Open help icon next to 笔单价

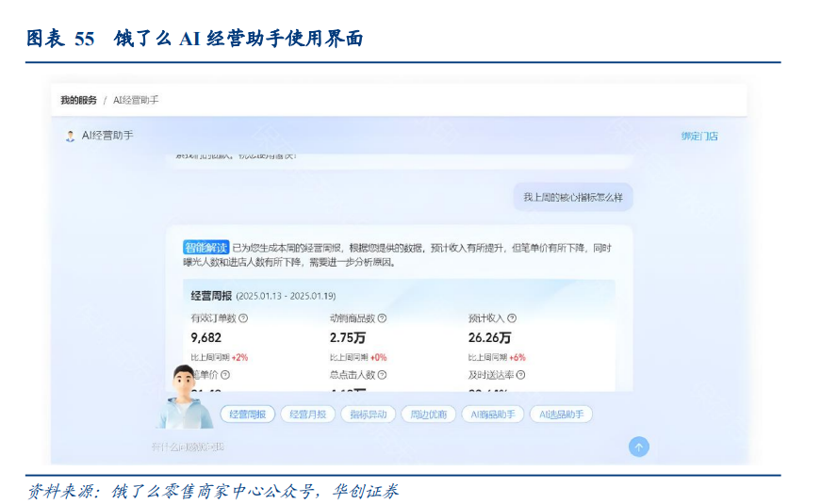225,375
